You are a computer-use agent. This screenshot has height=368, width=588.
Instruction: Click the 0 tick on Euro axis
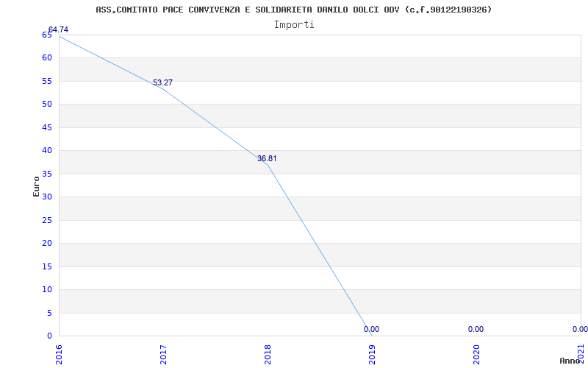49,336
